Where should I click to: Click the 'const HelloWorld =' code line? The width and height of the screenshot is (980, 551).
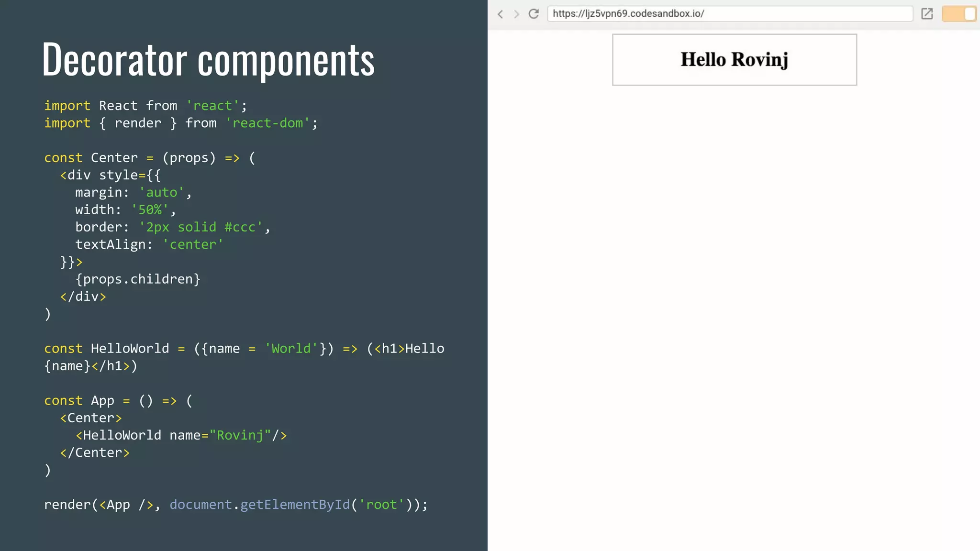[244, 349]
